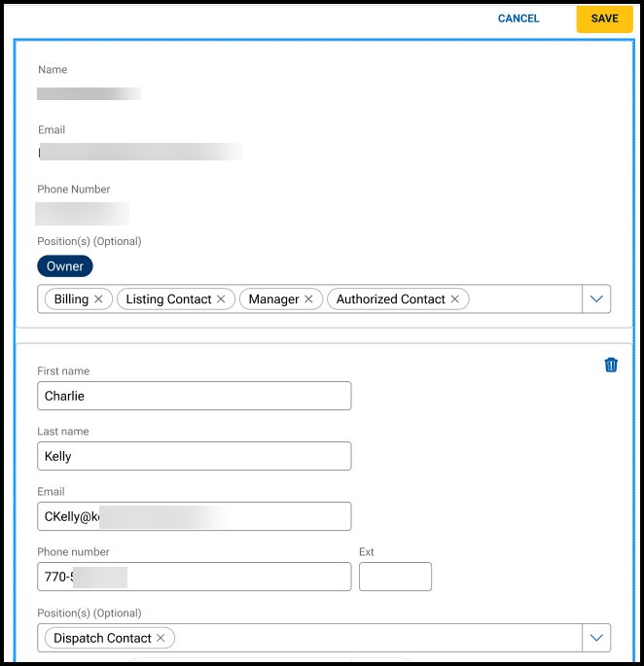Click the Email field for Charlie Kelly
Viewport: 644px width, 666px height.
click(195, 516)
